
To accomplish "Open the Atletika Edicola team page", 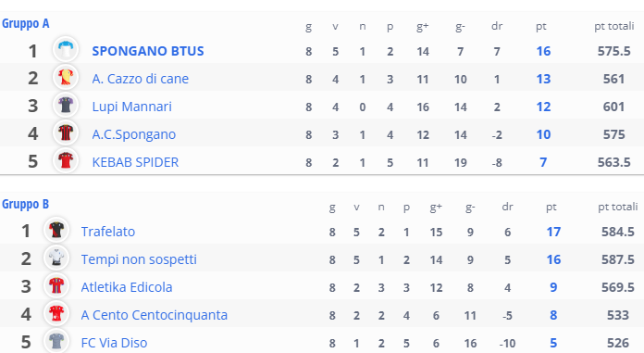I will (x=127, y=287).
